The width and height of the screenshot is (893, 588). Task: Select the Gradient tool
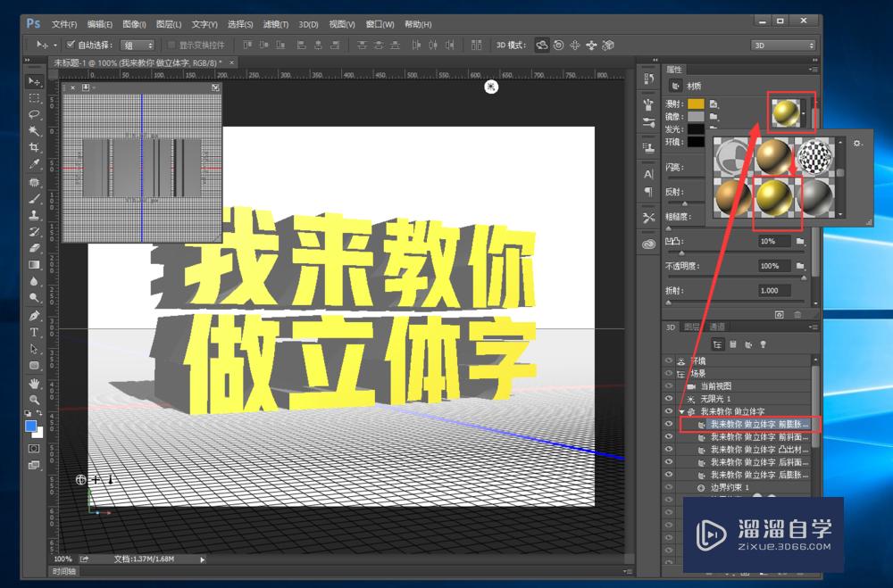point(34,265)
